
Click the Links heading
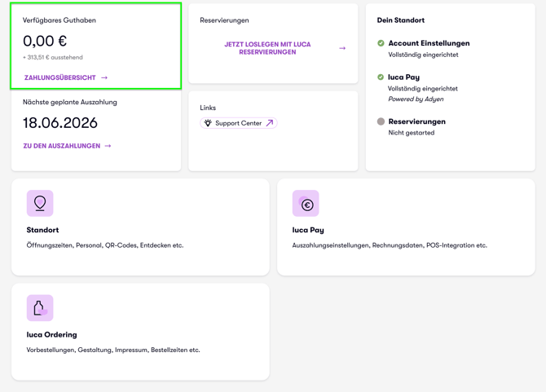tap(208, 108)
